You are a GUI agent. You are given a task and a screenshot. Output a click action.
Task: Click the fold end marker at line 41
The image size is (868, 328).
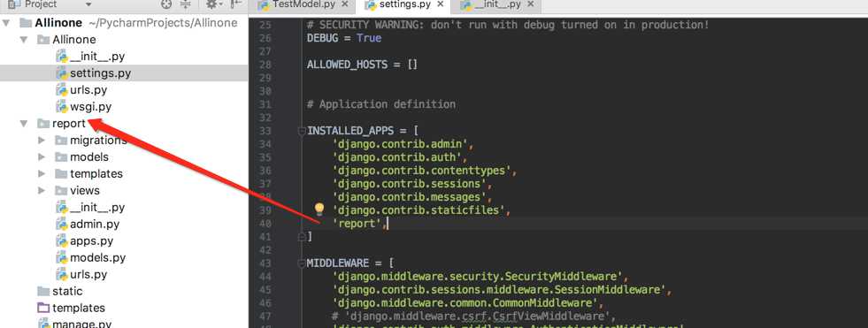pos(302,237)
